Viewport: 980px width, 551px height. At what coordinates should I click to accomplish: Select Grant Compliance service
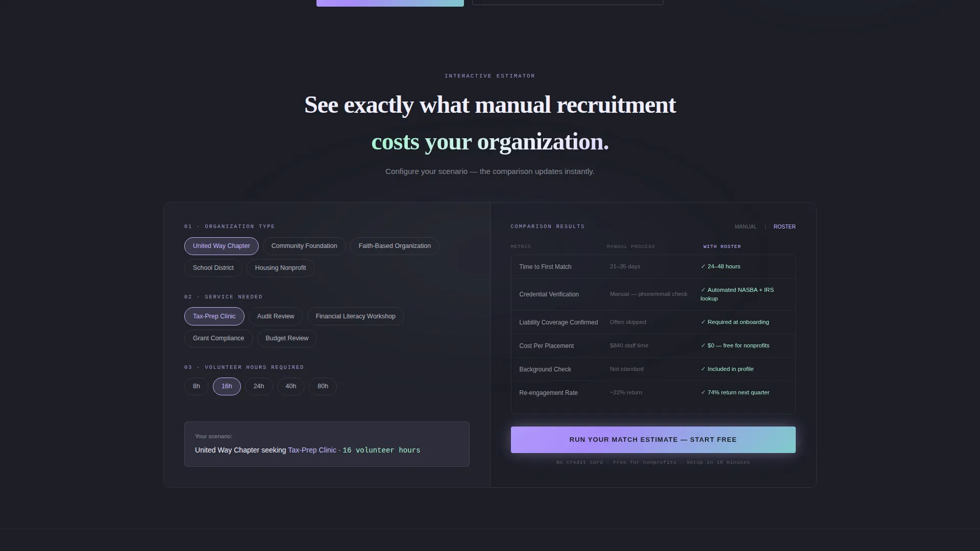point(218,338)
